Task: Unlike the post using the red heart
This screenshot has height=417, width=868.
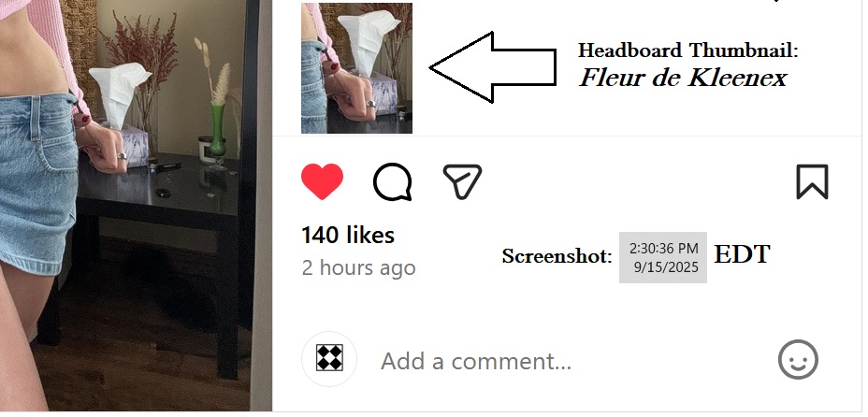Action: 322,181
